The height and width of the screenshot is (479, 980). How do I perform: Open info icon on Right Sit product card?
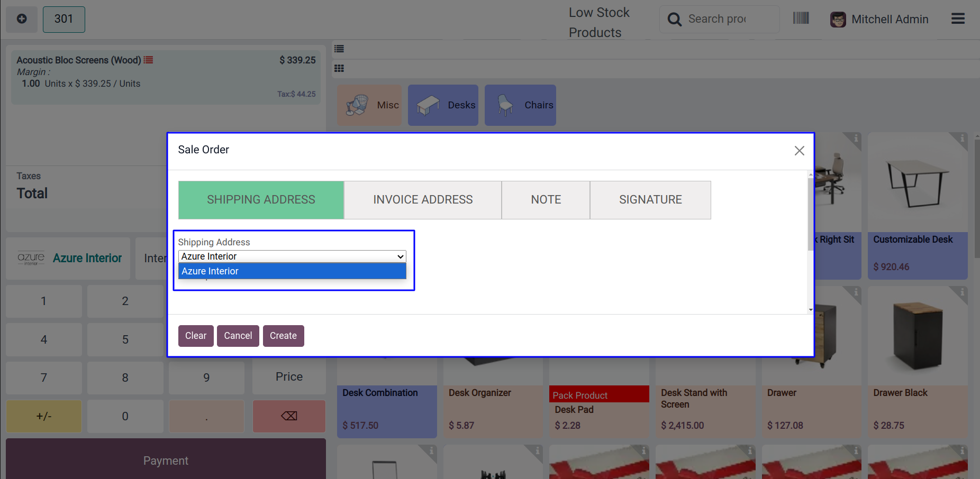(856, 139)
